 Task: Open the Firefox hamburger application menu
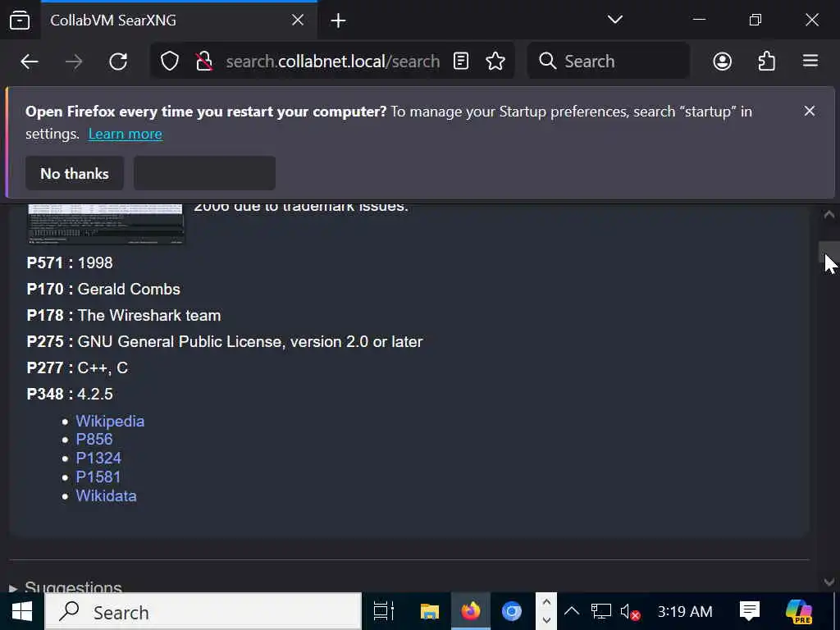[x=810, y=61]
